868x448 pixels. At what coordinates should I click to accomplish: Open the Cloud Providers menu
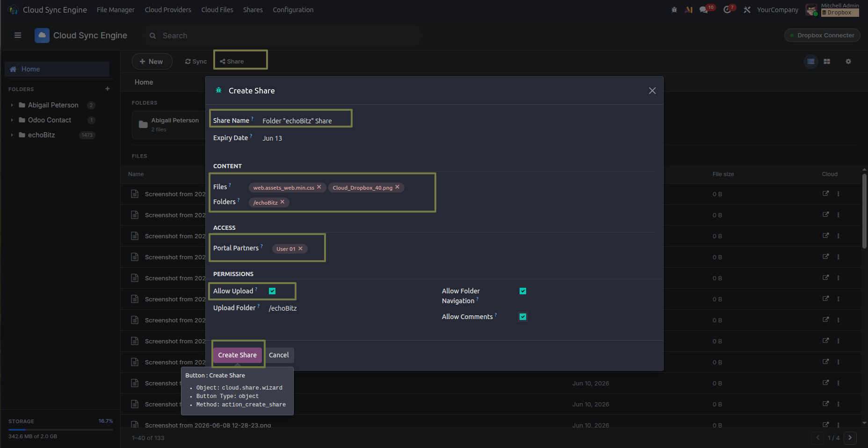tap(168, 10)
